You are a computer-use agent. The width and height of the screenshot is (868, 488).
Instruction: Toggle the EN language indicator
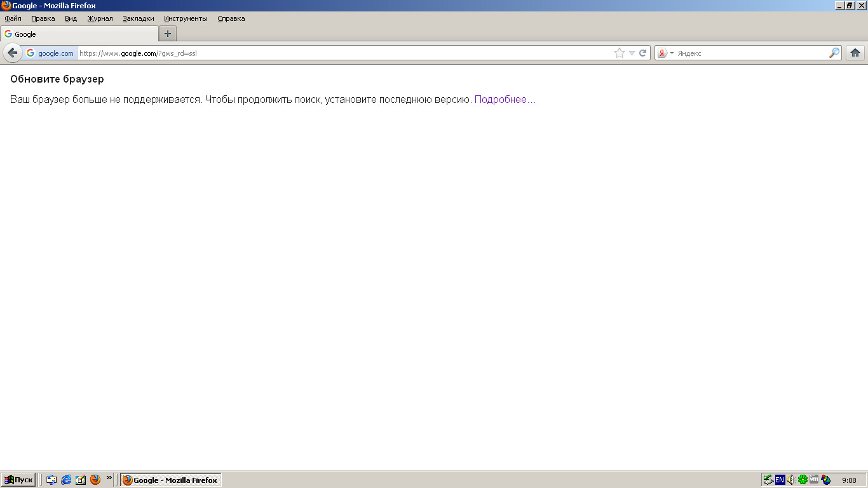coord(780,480)
